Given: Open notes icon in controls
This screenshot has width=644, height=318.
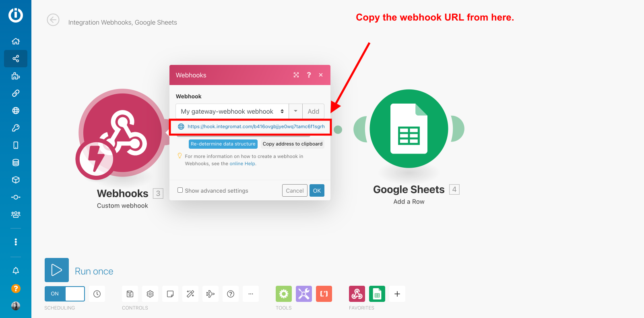Looking at the screenshot, I should [x=170, y=294].
